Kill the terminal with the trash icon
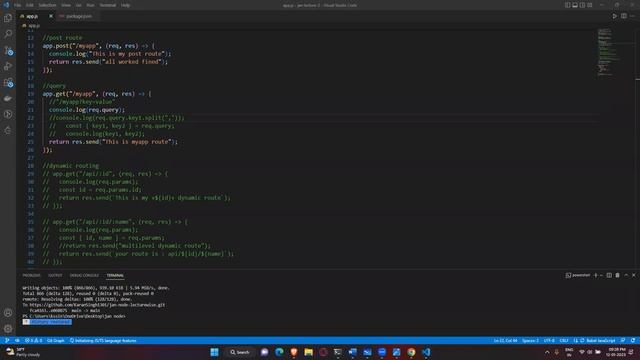 click(x=617, y=276)
